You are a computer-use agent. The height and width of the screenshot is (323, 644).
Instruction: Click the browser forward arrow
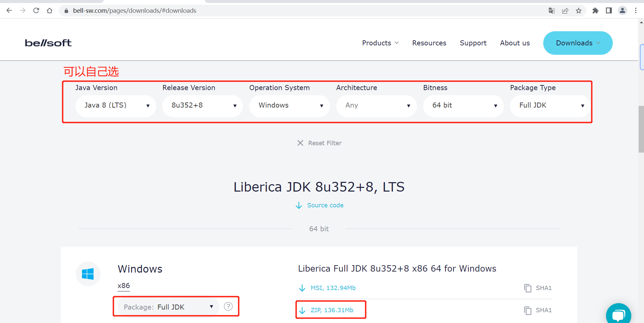[23, 10]
